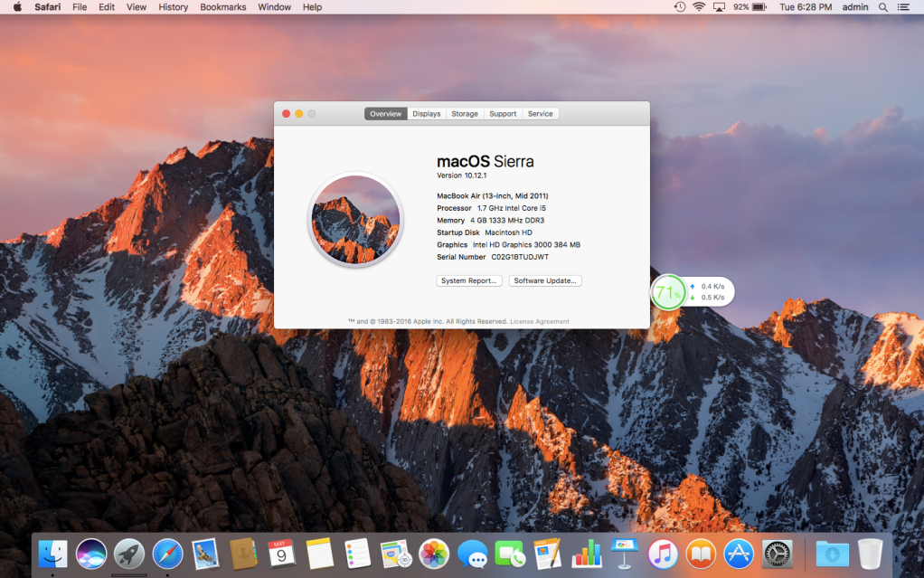Image resolution: width=924 pixels, height=578 pixels.
Task: Open Notification Center icon
Action: pos(903,7)
